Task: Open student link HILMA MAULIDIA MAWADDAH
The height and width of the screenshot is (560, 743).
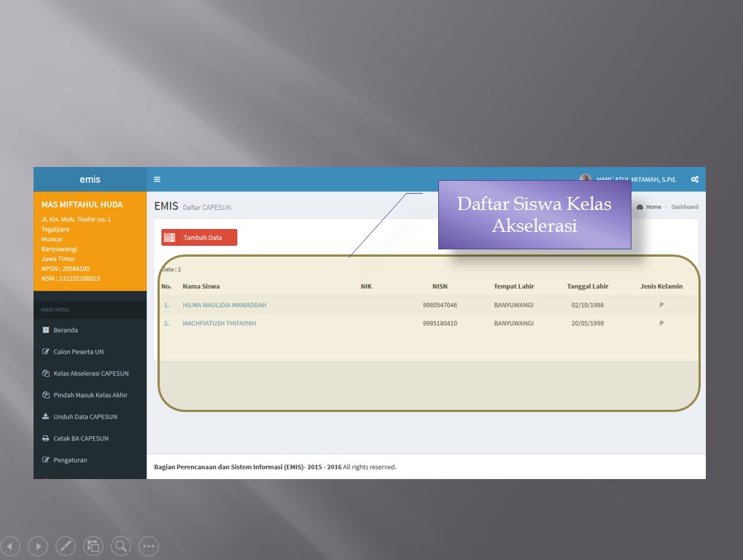Action: [224, 305]
